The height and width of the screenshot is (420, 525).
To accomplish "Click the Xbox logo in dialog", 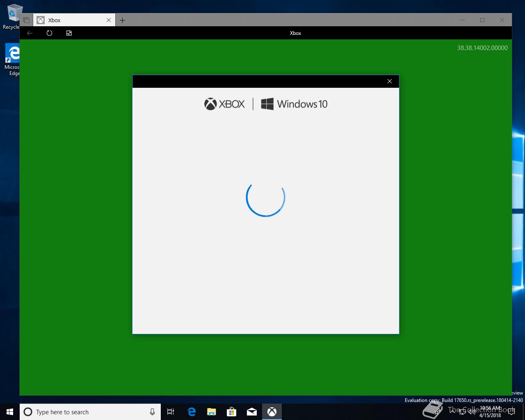I will [x=224, y=104].
